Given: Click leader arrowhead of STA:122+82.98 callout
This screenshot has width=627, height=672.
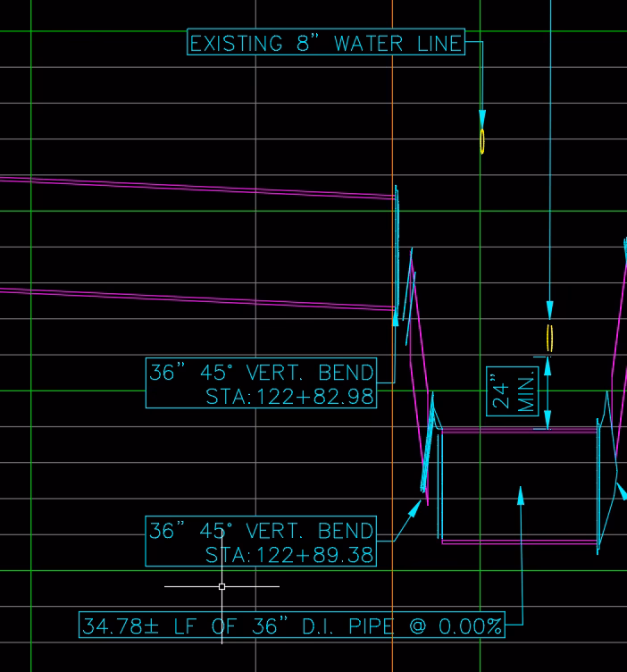Looking at the screenshot, I should click(395, 317).
